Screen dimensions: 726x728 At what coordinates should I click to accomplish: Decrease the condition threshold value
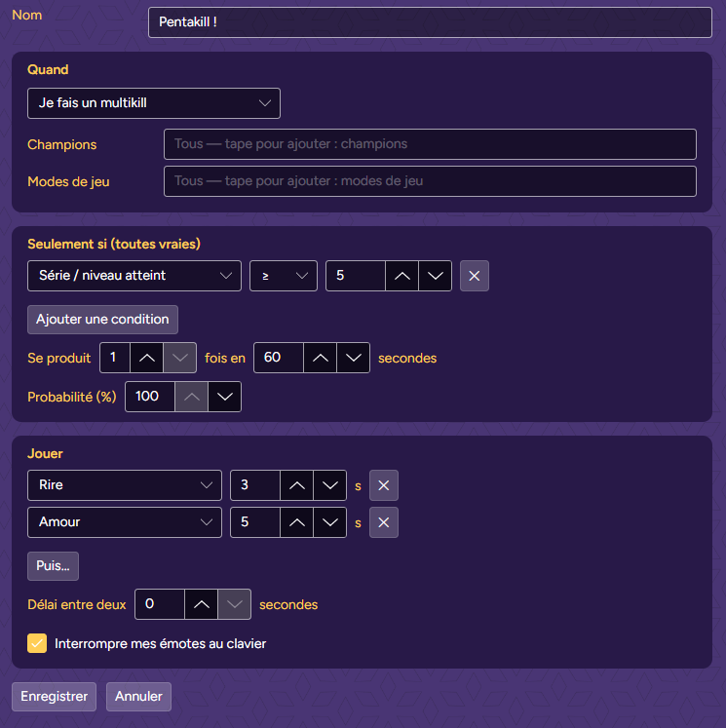pyautogui.click(x=435, y=276)
